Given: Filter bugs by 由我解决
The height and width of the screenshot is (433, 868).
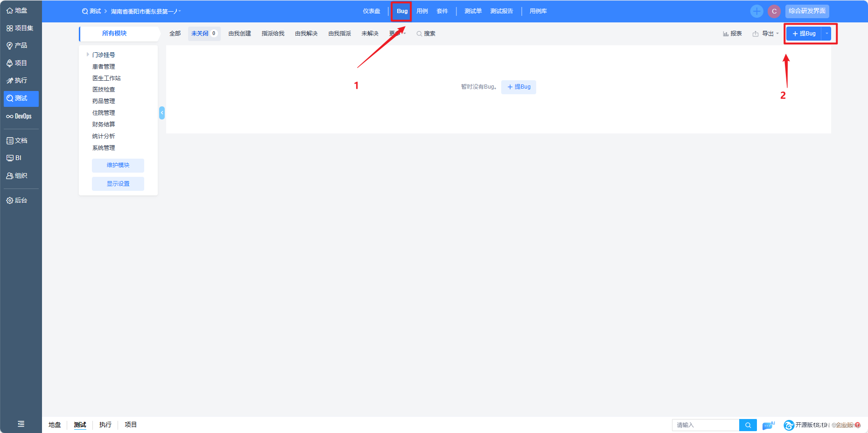Looking at the screenshot, I should [307, 34].
